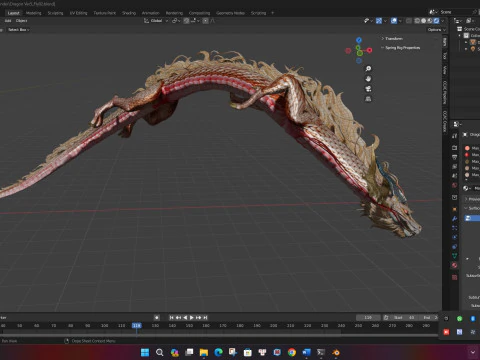The height and width of the screenshot is (360, 480).
Task: Toggle X-ray mode in viewport header
Action: pyautogui.click(x=409, y=21)
